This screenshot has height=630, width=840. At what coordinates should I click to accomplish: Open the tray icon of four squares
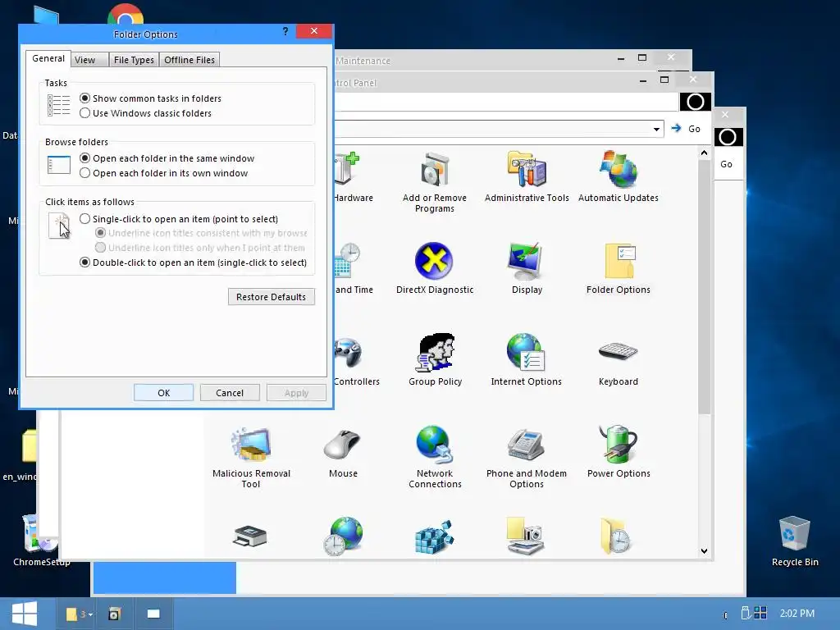click(x=760, y=613)
